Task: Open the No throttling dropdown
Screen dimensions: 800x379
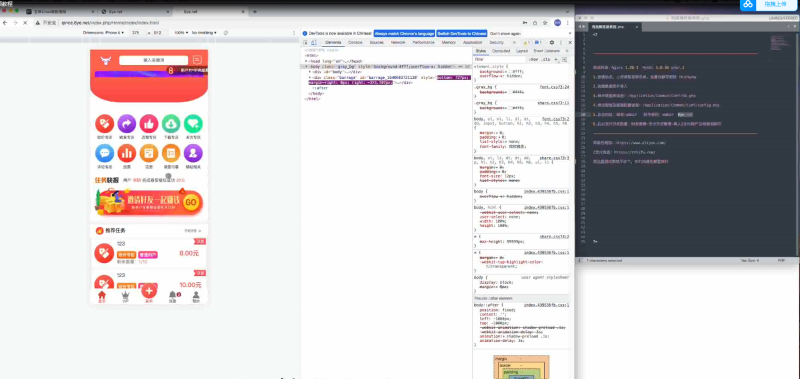Action: tap(204, 33)
